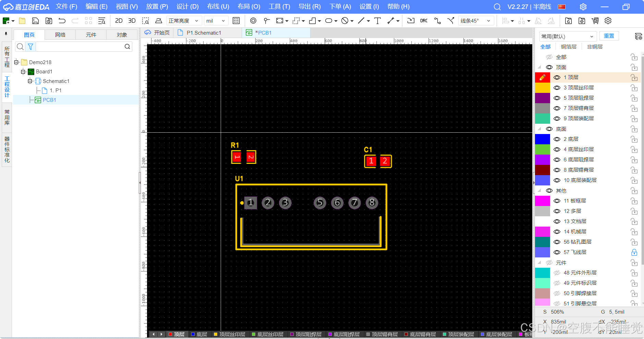This screenshot has height=339, width=644.
Task: Click the import changes from schematic icon
Action: [411, 21]
